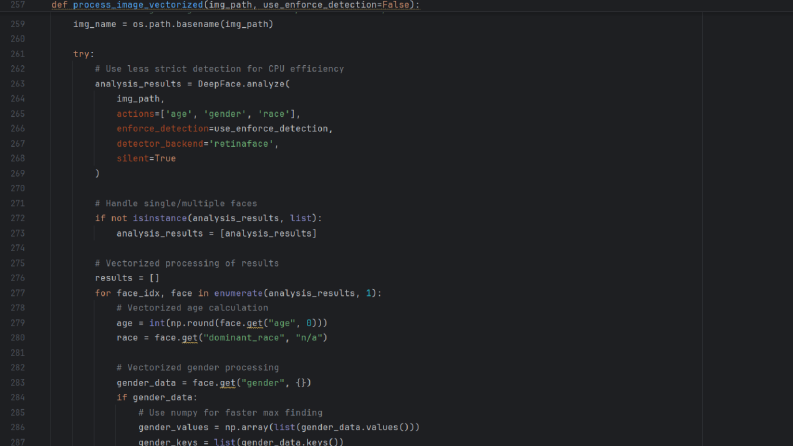
Task: Click comment 'Vectorized processing of results'
Action: [187, 263]
